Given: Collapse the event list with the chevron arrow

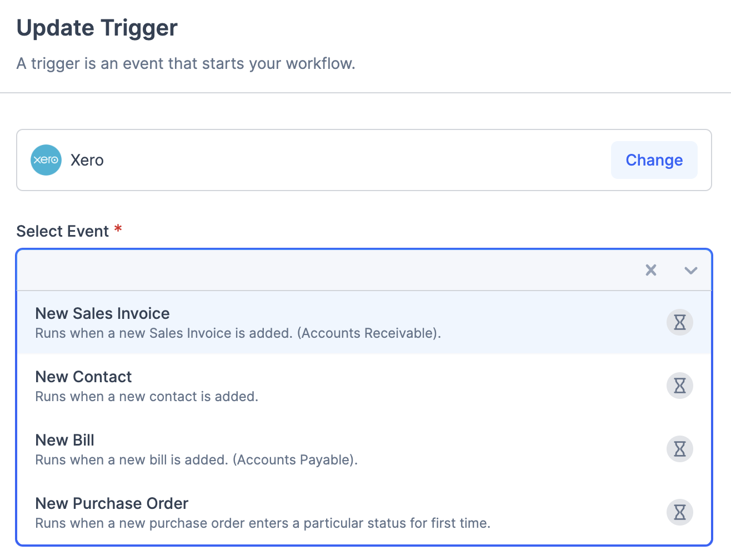Looking at the screenshot, I should click(x=690, y=270).
